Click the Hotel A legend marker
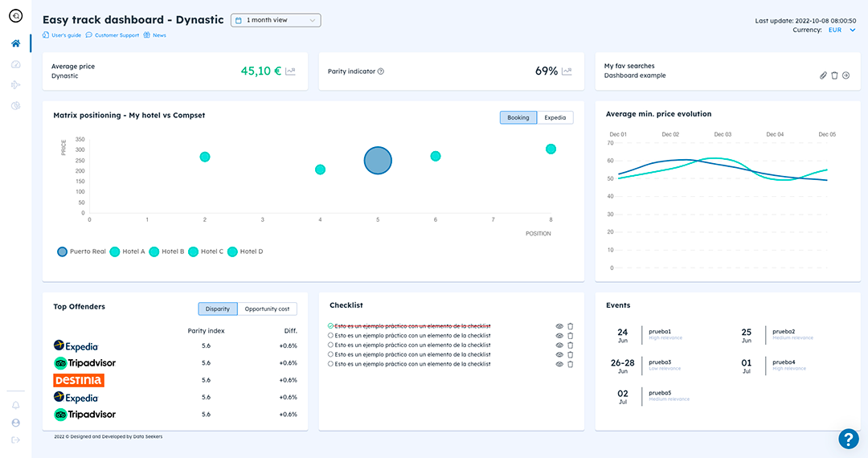 (115, 251)
